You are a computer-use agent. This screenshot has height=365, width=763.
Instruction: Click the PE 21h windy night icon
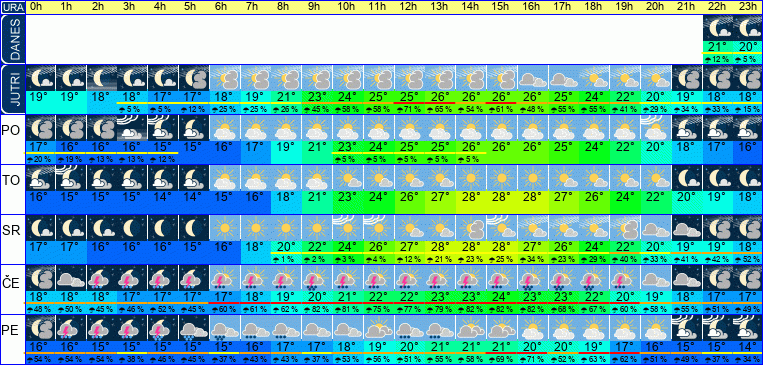point(687,328)
